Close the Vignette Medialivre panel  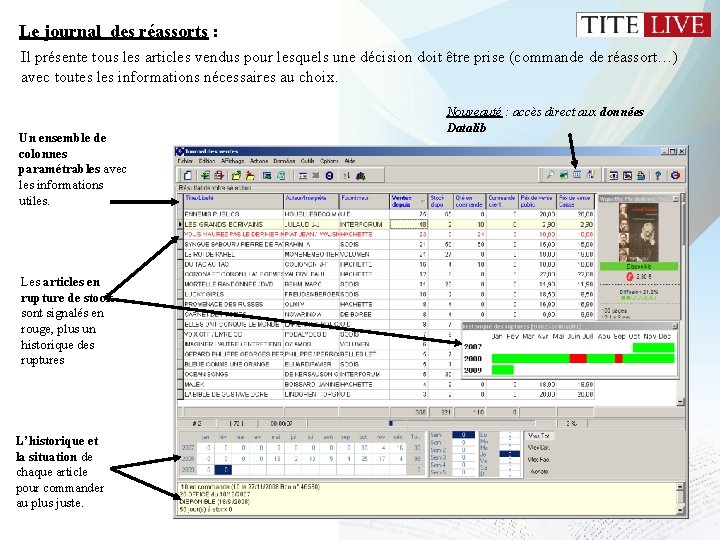(x=675, y=198)
